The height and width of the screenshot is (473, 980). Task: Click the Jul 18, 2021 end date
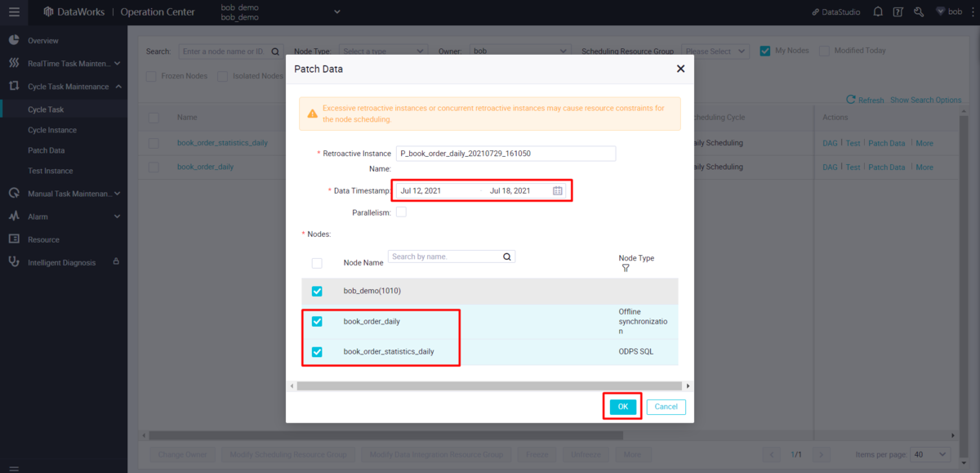click(510, 190)
